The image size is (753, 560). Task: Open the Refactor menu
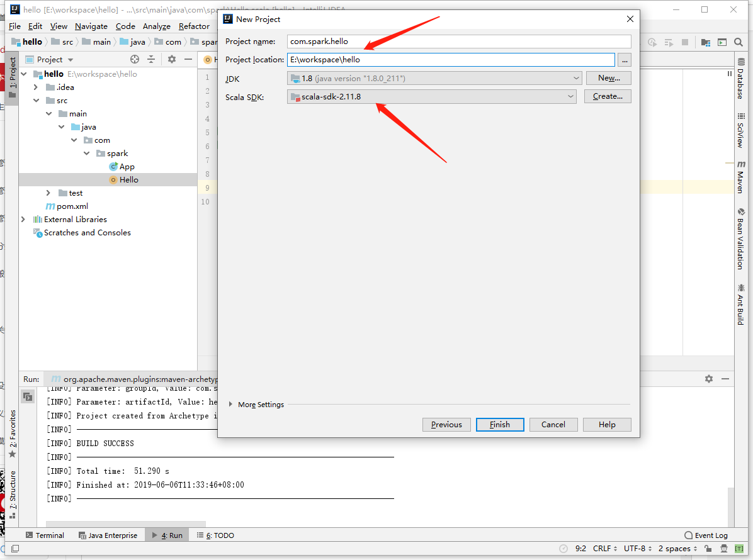coord(194,26)
